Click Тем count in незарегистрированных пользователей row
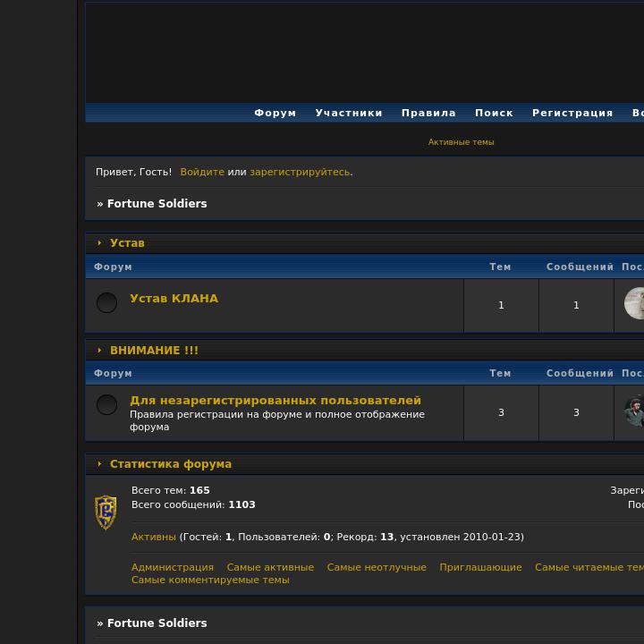The height and width of the screenshot is (644, 644). (x=501, y=412)
